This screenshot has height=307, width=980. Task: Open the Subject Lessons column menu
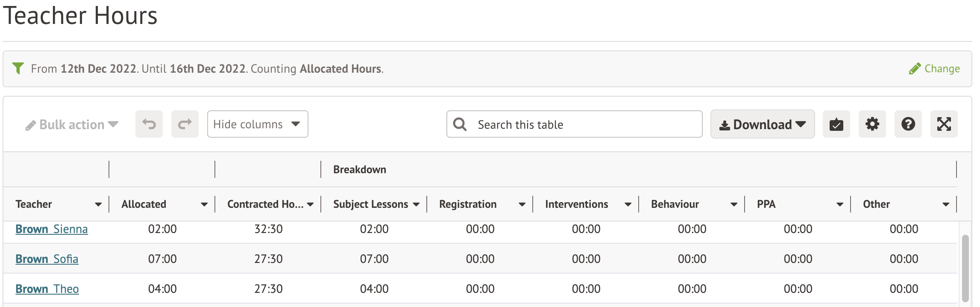tap(416, 204)
